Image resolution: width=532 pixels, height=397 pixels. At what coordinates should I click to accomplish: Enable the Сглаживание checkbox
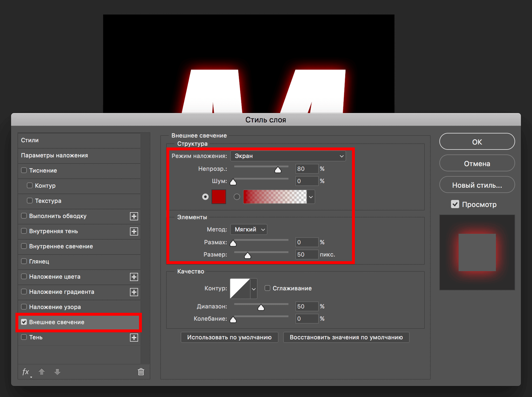click(267, 288)
